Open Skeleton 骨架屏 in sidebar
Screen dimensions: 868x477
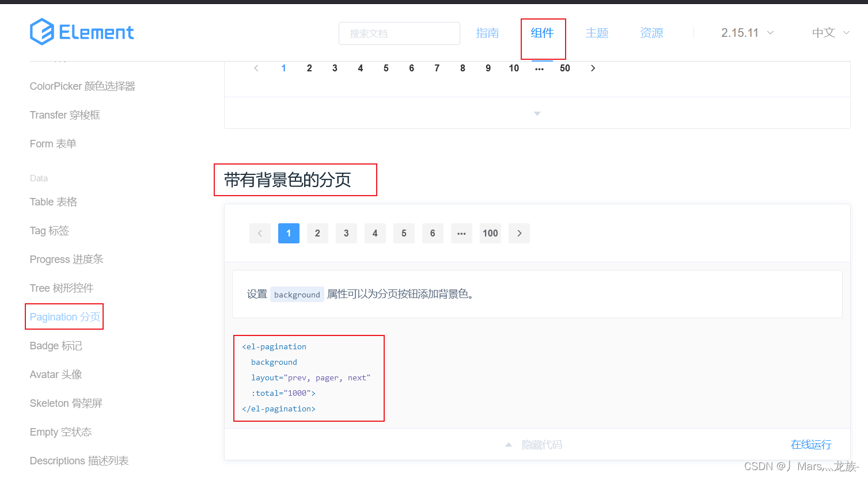pos(66,403)
